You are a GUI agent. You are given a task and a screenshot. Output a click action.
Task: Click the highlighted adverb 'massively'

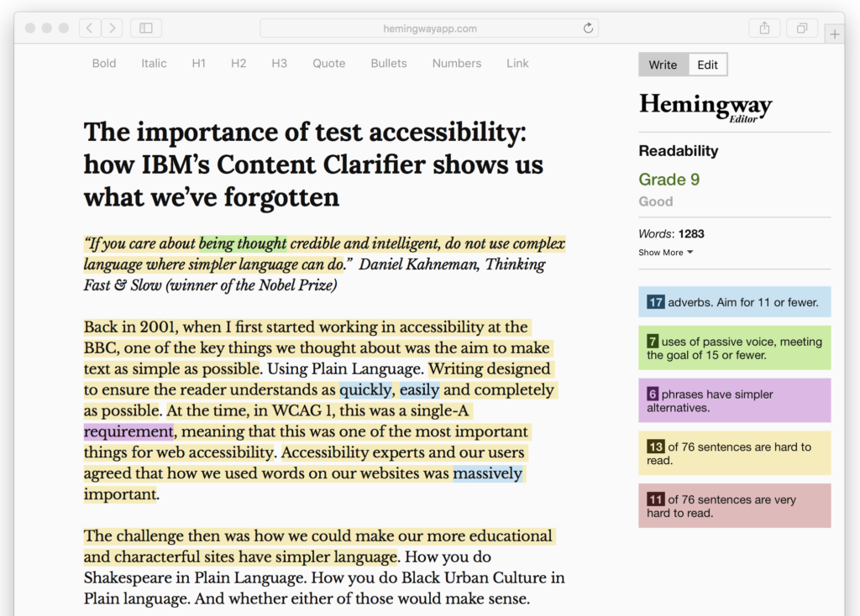click(x=488, y=473)
